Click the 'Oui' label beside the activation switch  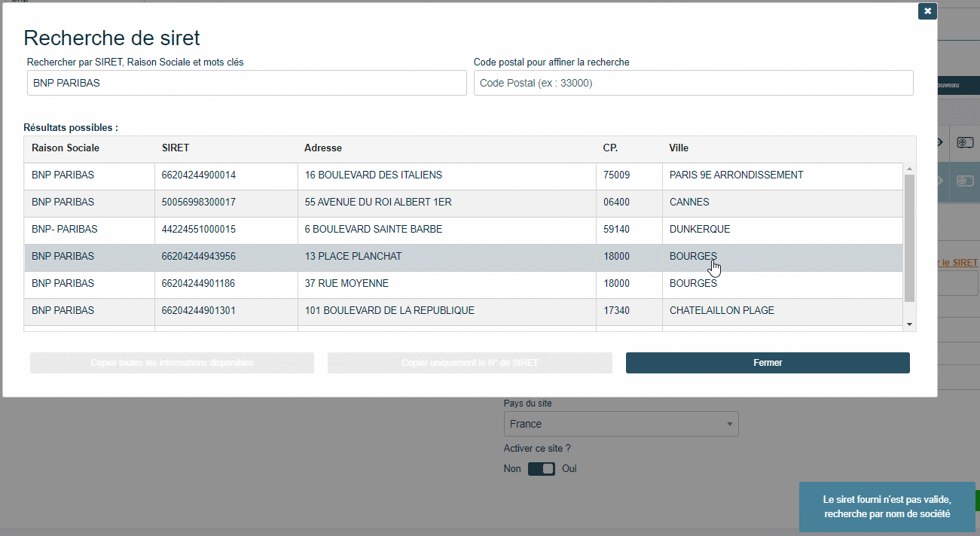tap(569, 468)
